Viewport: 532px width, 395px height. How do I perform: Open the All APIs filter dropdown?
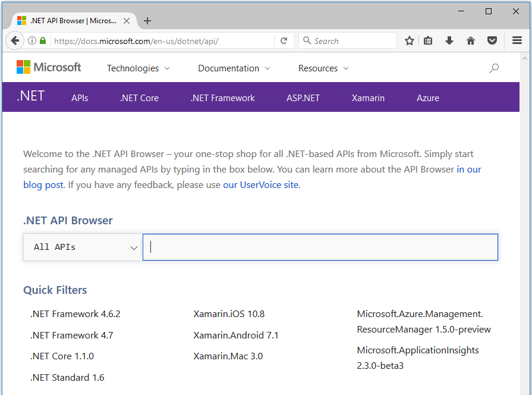pyautogui.click(x=83, y=247)
